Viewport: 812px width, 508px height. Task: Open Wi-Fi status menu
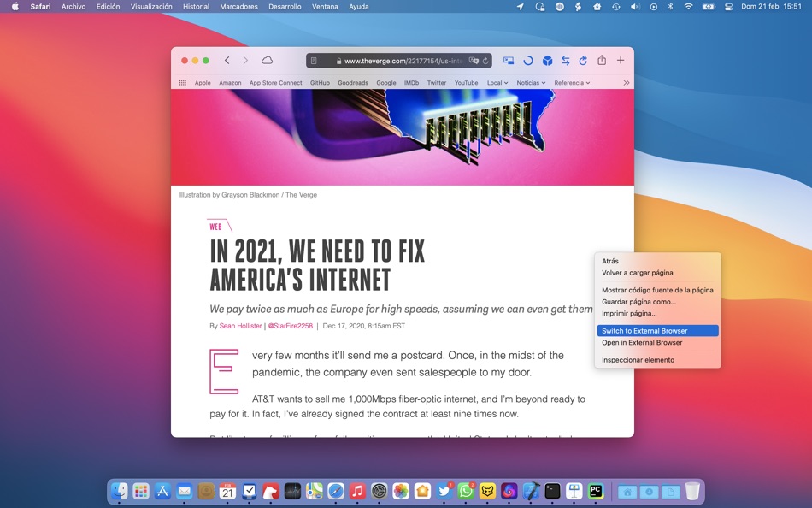point(688,7)
